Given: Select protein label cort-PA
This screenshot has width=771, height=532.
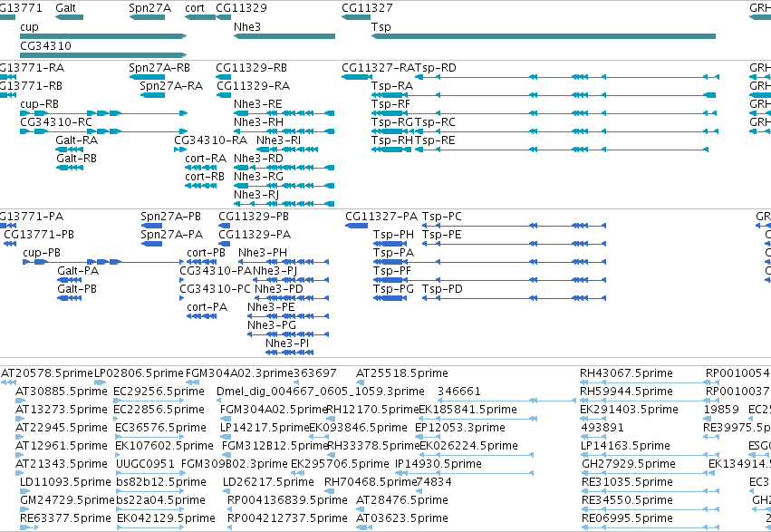Looking at the screenshot, I should tap(207, 307).
